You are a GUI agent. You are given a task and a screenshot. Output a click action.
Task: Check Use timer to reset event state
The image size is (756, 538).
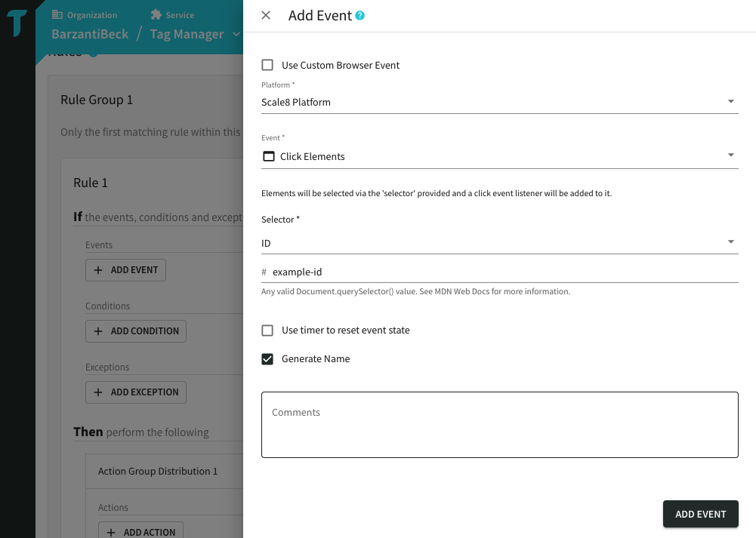267,330
